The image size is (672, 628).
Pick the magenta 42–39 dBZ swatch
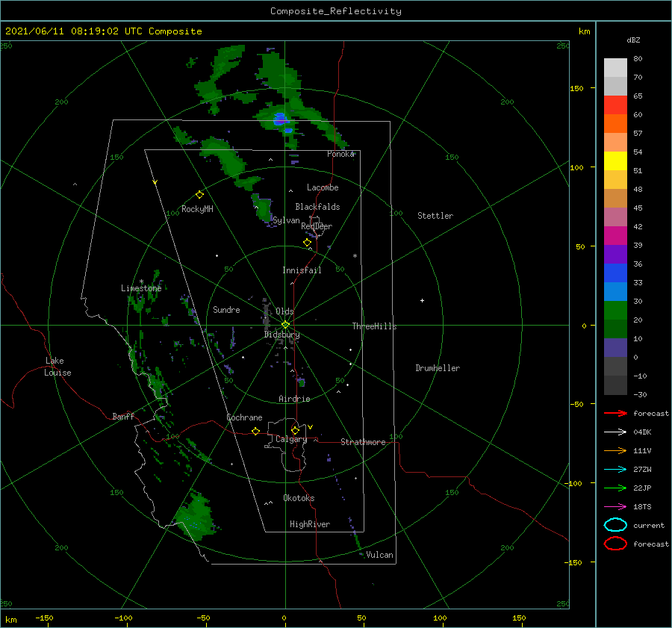coord(615,235)
